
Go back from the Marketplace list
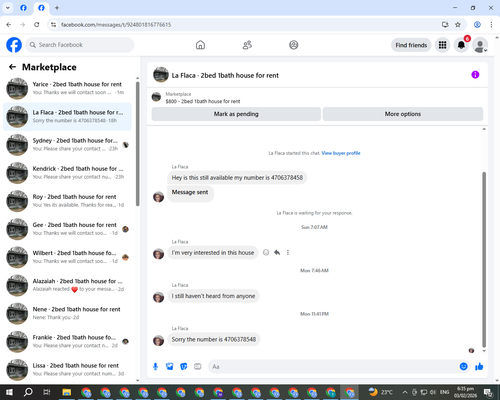[12, 67]
